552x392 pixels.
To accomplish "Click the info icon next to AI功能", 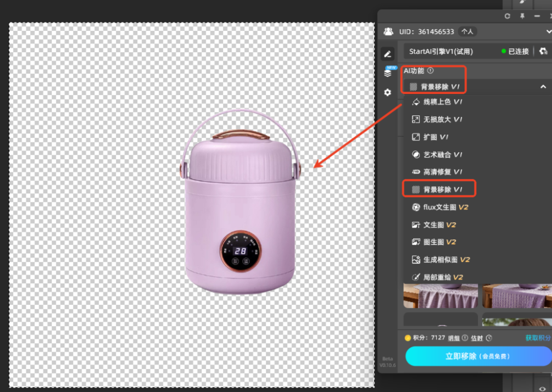I will tap(431, 70).
